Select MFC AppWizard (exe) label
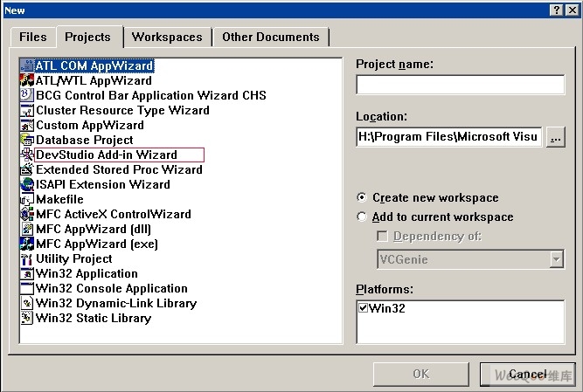Screen dimensions: 583x392 97,244
